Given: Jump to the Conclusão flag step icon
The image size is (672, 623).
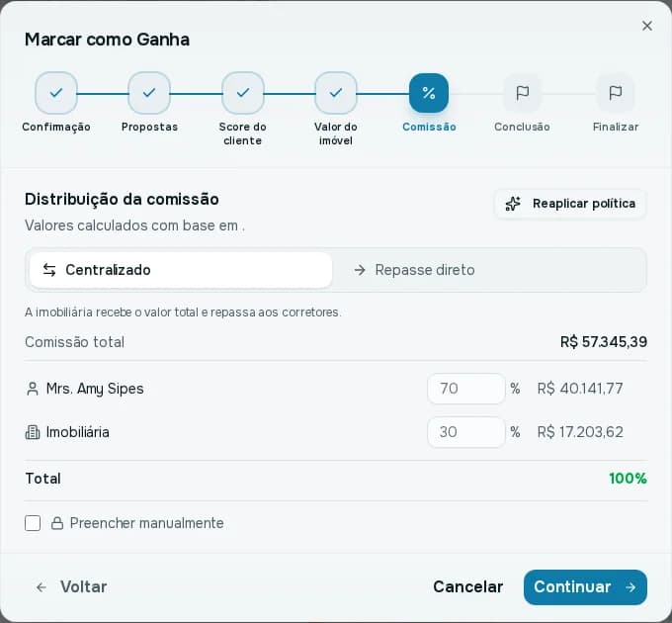Looking at the screenshot, I should pyautogui.click(x=522, y=93).
